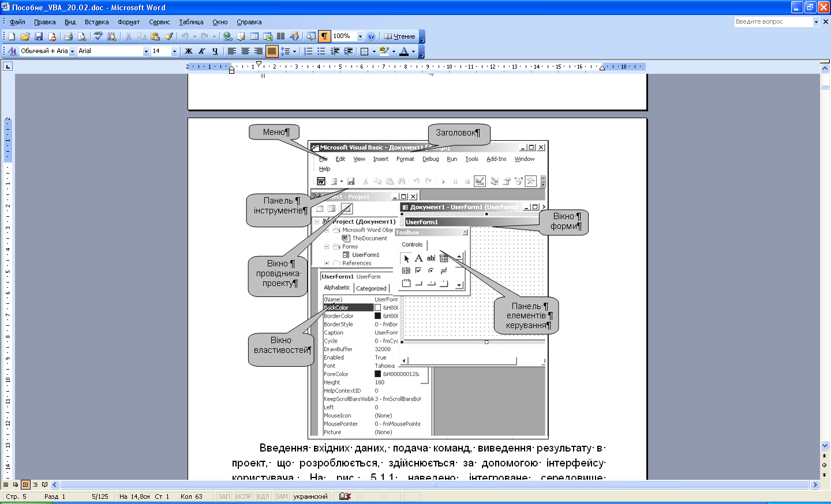Expand the highlight color dropdown arrow
831x504 pixels.
point(394,51)
